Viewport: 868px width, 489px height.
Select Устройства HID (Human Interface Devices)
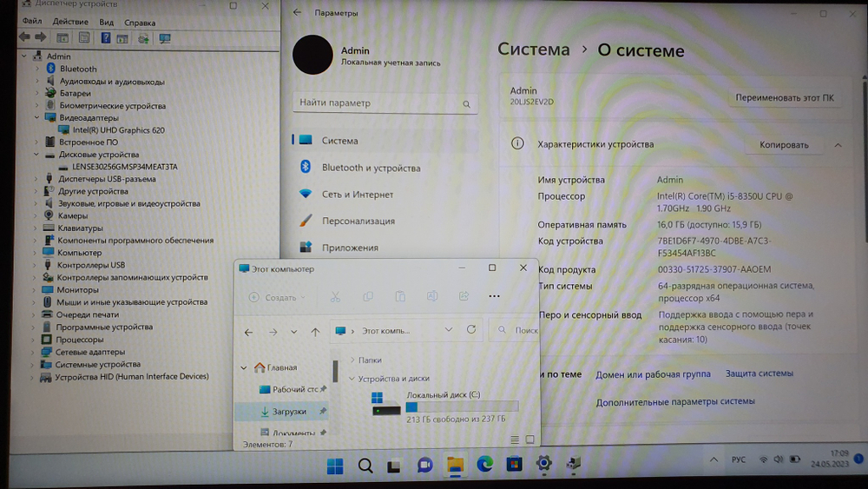tap(132, 377)
